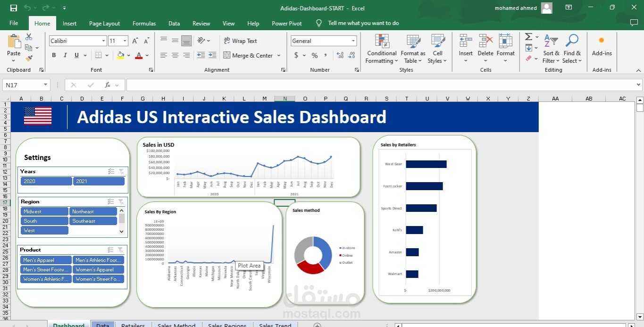
Task: Click the Insert function fx icon
Action: tap(108, 85)
